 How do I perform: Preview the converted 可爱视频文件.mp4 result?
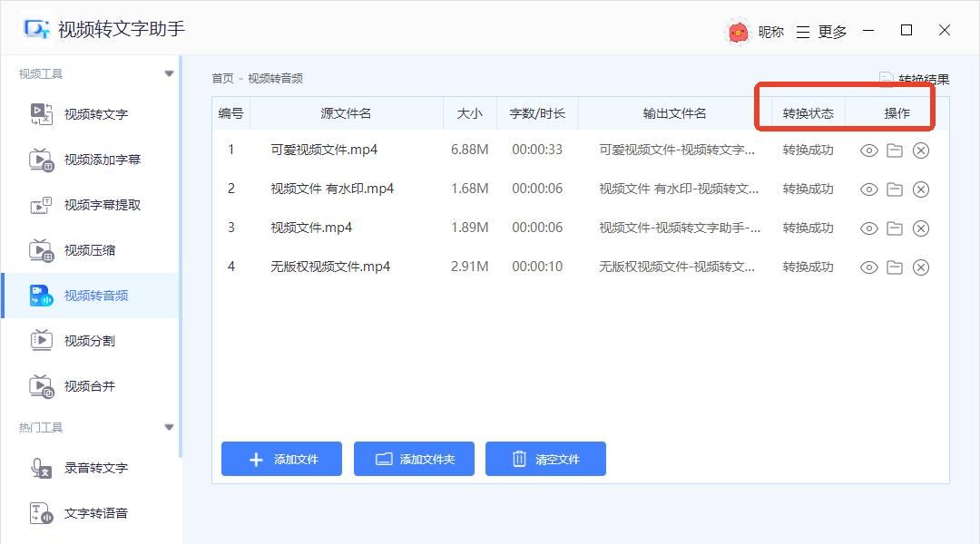coord(868,151)
